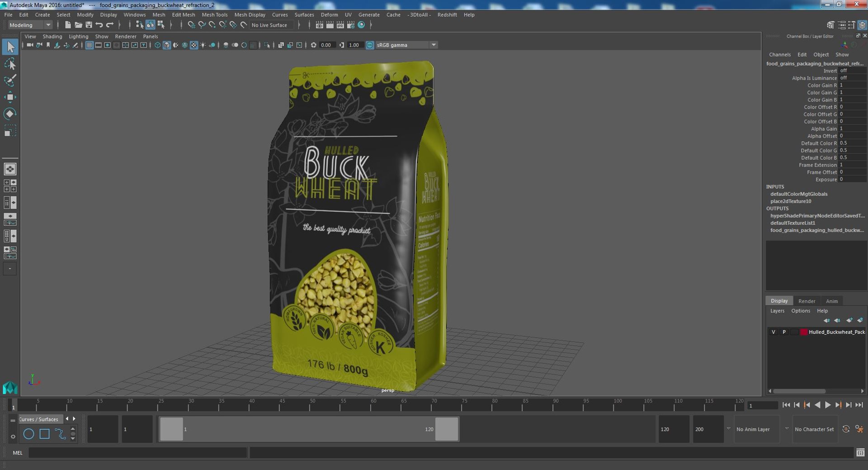Toggle wireframe shading cube icon
The image size is (868, 470).
(157, 45)
